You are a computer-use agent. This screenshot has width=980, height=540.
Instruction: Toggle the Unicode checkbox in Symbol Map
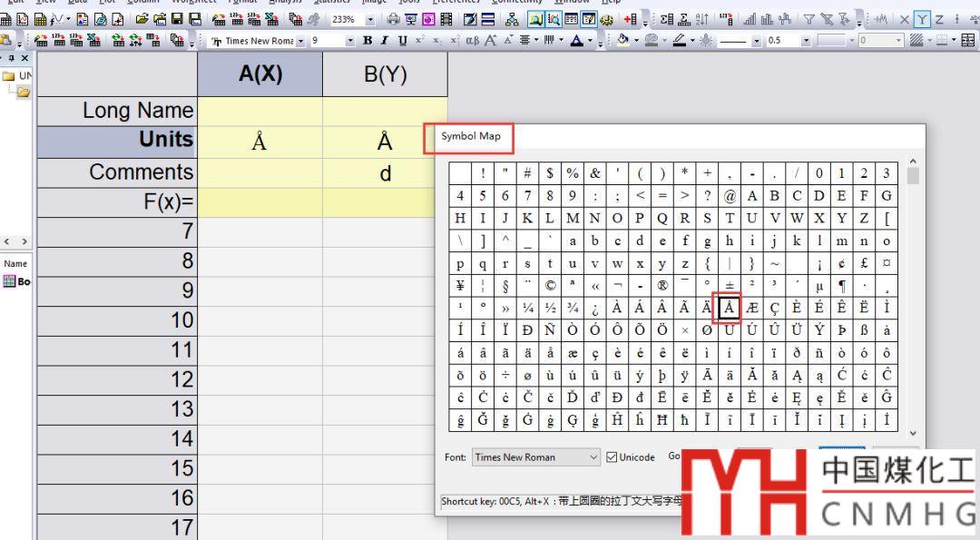tap(612, 457)
